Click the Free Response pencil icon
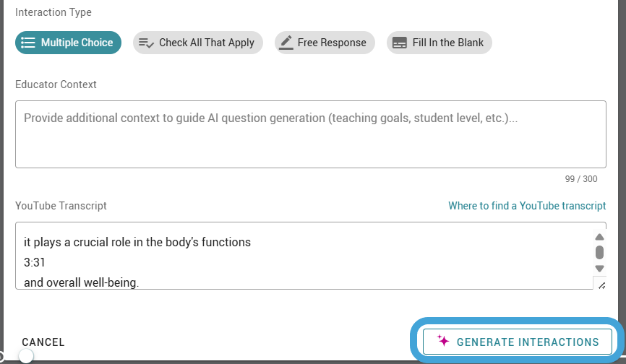The height and width of the screenshot is (364, 626). [x=286, y=43]
